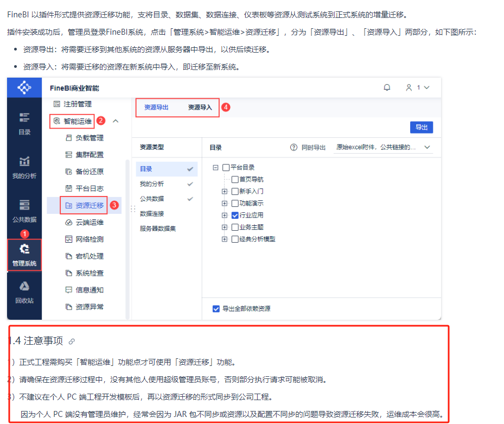504x424 pixels.
Task: Open 我的分析 in the sidebar
Action: coord(24,167)
